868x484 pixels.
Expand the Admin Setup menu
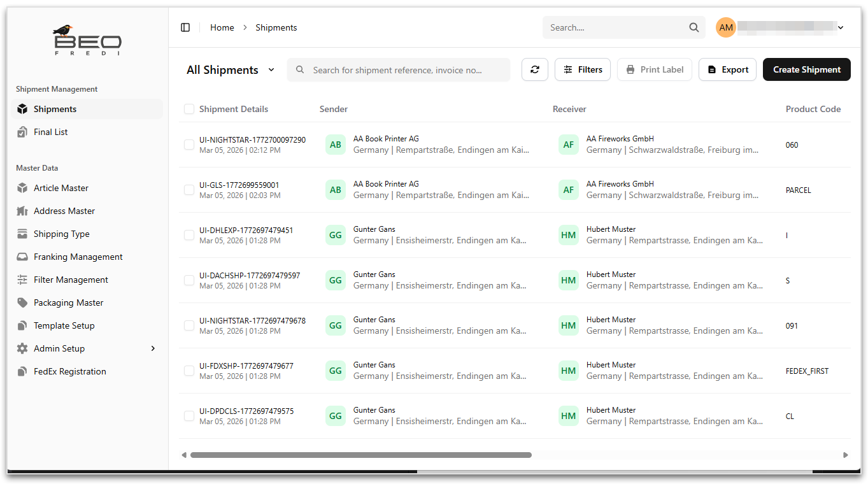tap(60, 348)
